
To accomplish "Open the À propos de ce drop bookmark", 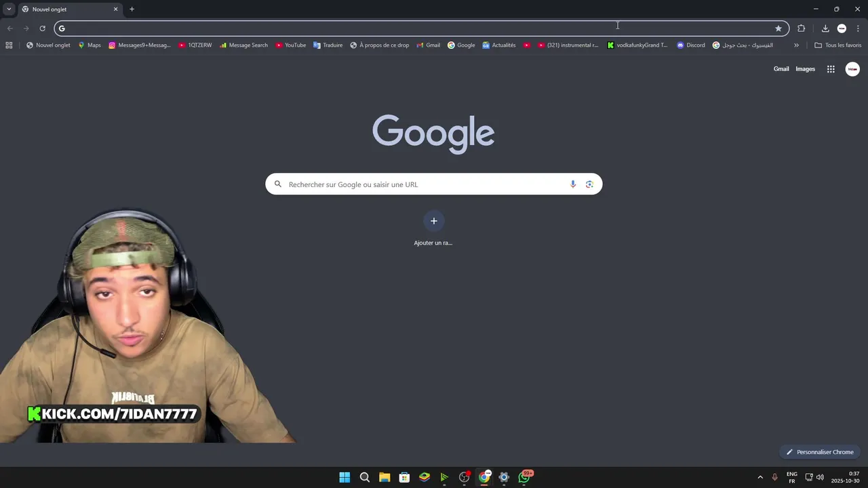I will tap(380, 45).
